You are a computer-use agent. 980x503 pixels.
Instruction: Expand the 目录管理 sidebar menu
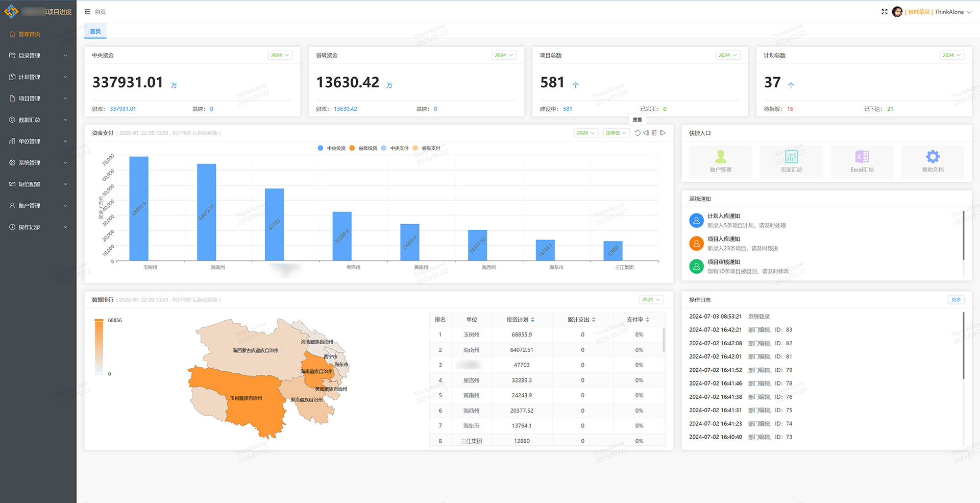(x=38, y=56)
